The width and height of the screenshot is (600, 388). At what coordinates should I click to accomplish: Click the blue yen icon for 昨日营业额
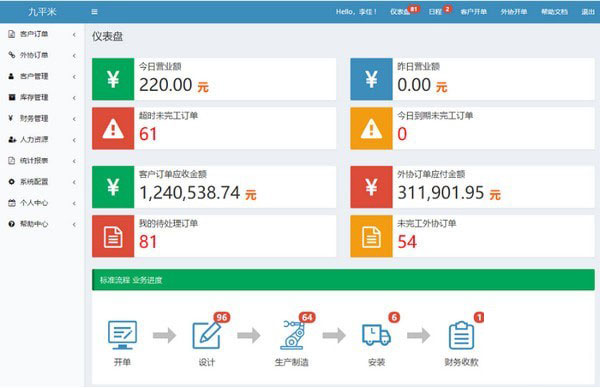(x=372, y=79)
